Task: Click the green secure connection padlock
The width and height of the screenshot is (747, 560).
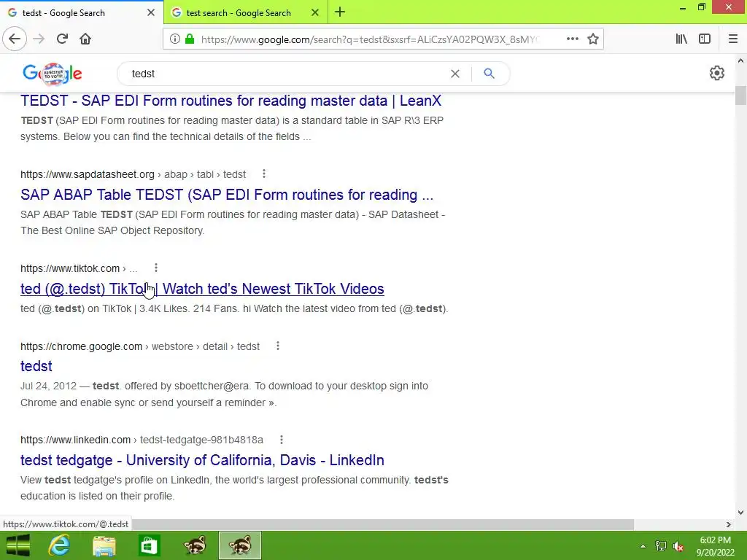Action: click(x=190, y=39)
